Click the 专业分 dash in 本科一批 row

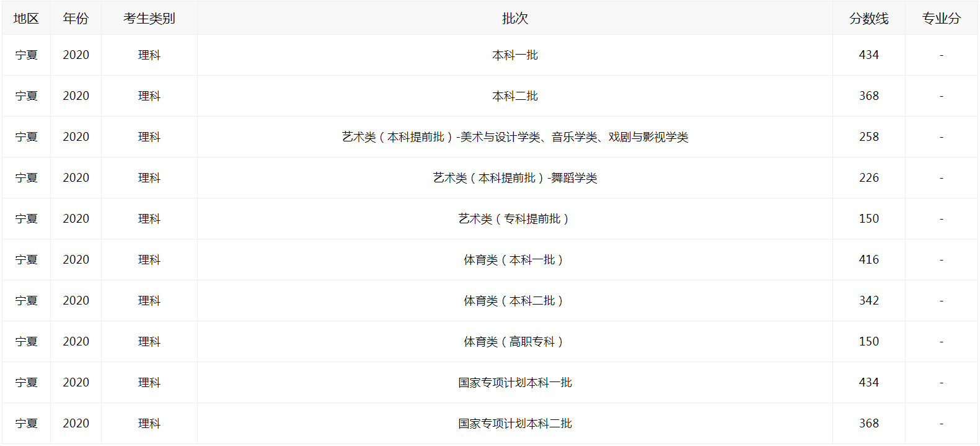pyautogui.click(x=941, y=55)
